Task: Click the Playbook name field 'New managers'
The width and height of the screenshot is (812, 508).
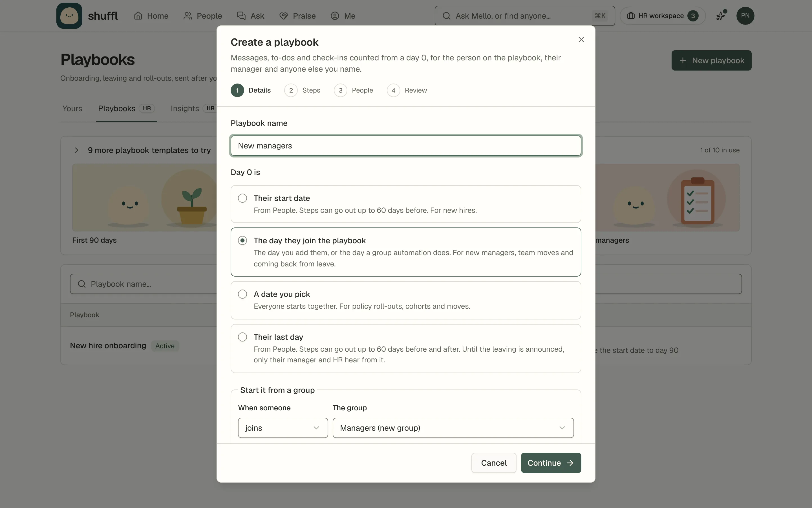Action: pyautogui.click(x=406, y=146)
